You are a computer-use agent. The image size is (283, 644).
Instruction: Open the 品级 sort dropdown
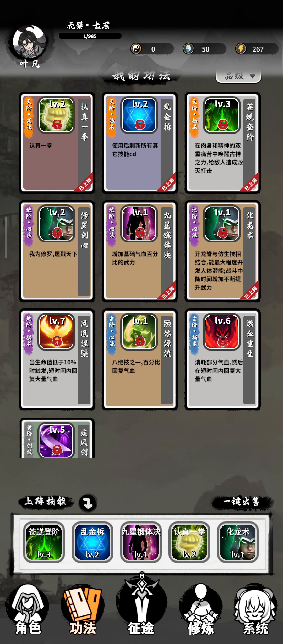click(238, 76)
